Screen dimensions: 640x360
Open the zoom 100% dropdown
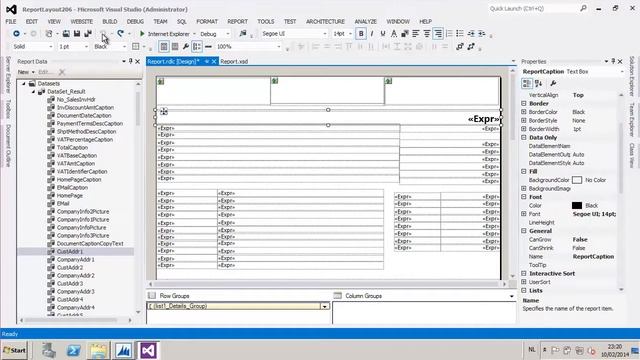279,47
